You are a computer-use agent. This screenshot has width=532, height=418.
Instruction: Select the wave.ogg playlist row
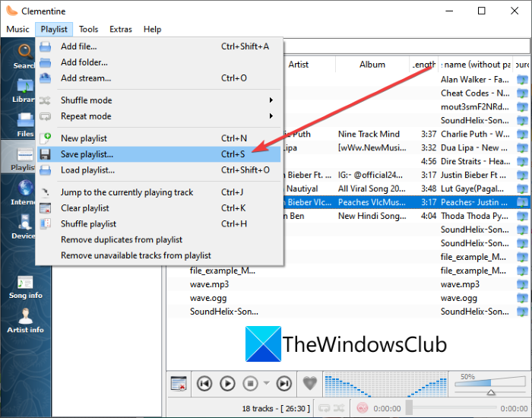(348, 298)
